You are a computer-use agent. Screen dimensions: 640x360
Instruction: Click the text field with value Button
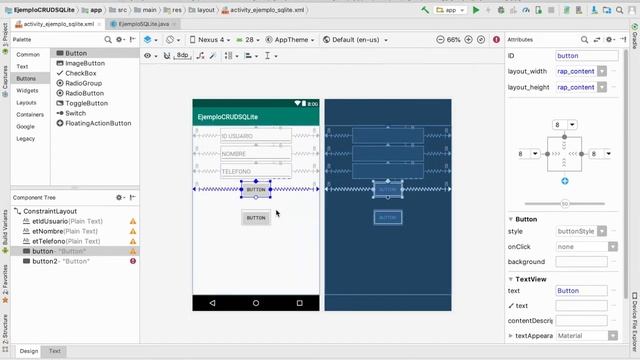tap(581, 291)
